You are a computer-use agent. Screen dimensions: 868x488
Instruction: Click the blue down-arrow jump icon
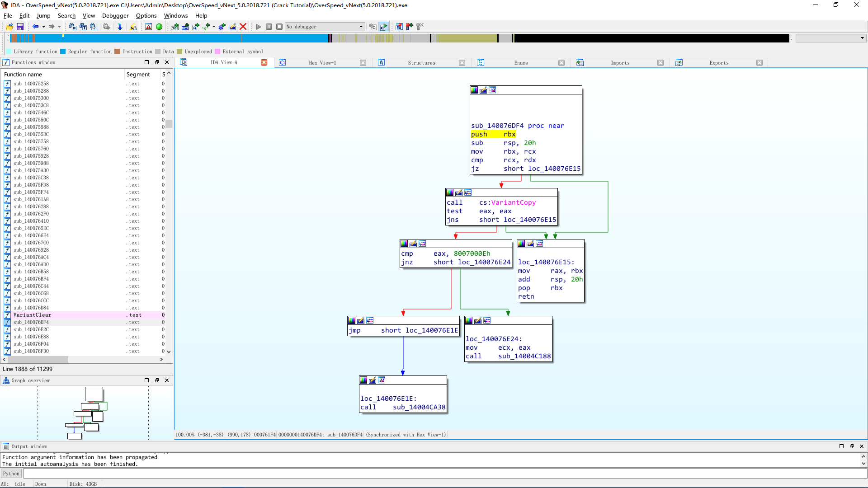pyautogui.click(x=120, y=27)
